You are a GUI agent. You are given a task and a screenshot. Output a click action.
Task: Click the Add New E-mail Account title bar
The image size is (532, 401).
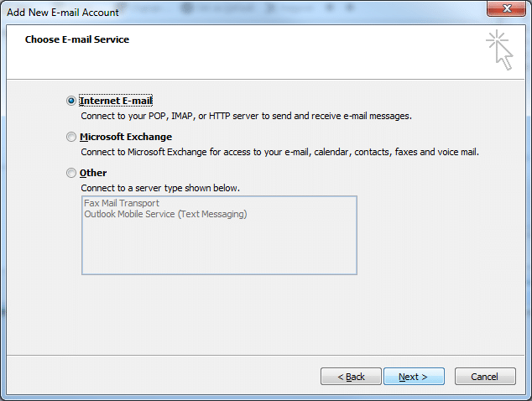click(63, 13)
